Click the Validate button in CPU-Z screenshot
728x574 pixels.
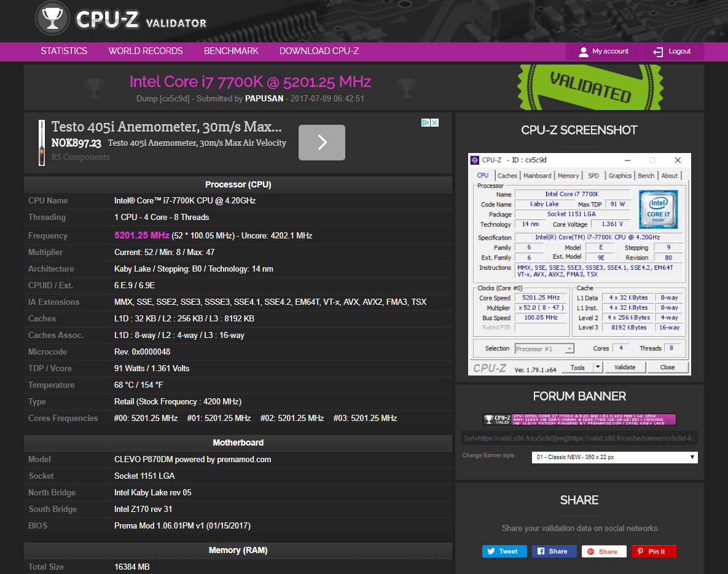tap(624, 368)
